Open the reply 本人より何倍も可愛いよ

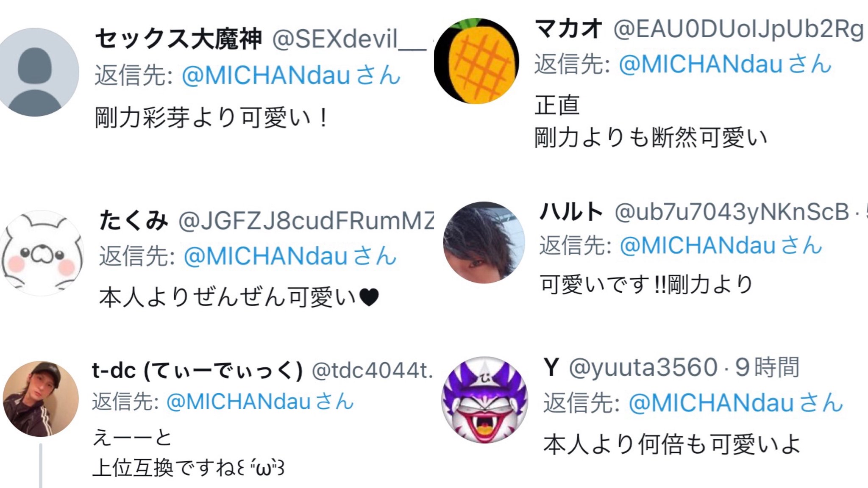point(672,444)
